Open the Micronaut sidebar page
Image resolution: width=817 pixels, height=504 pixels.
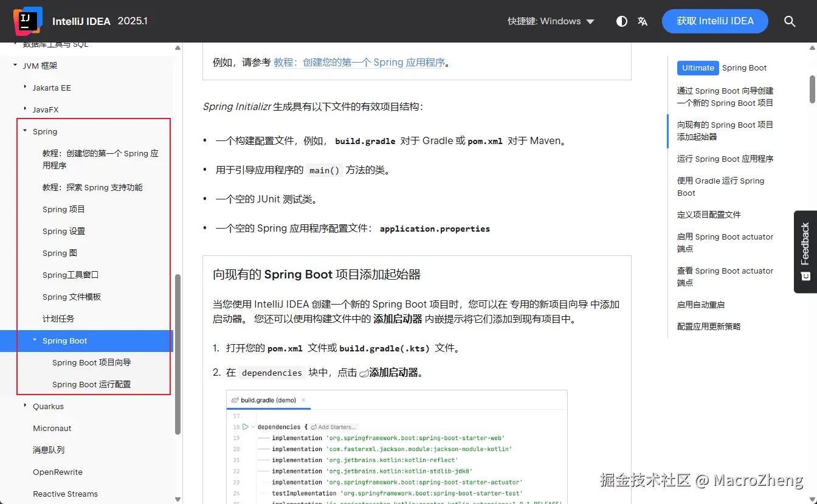(52, 428)
